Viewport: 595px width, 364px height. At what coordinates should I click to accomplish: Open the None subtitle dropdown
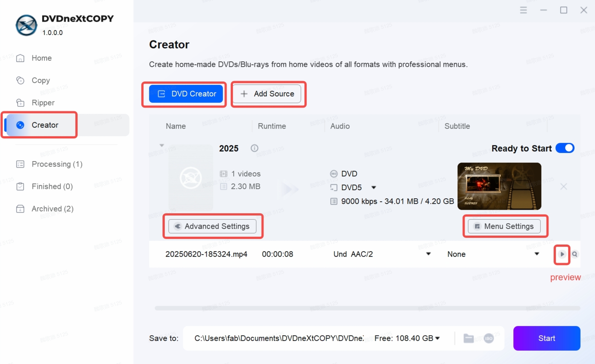[x=537, y=254]
